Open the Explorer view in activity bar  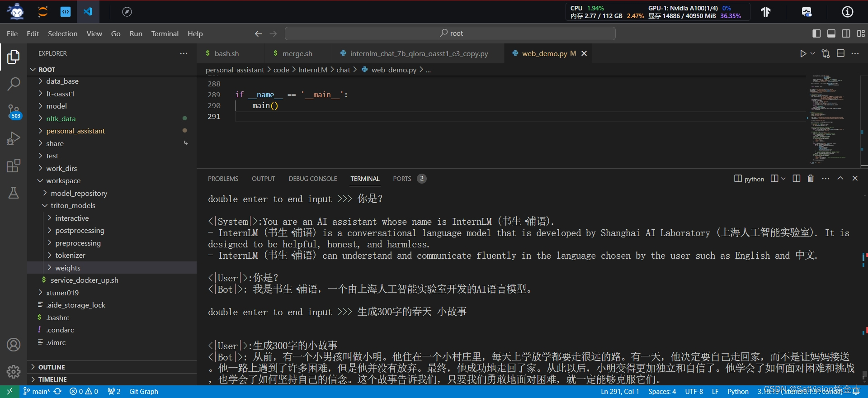pos(14,57)
